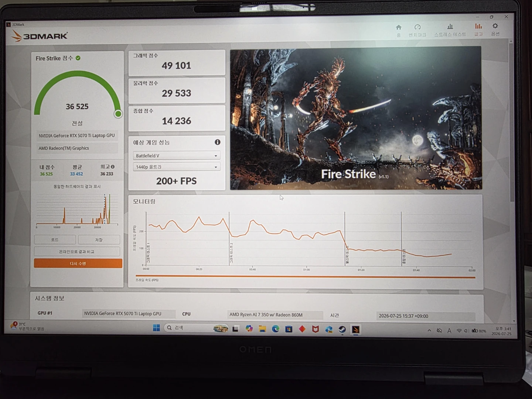532x399 pixels.
Task: Click the taskbar 검색 search box
Action: tap(197, 328)
